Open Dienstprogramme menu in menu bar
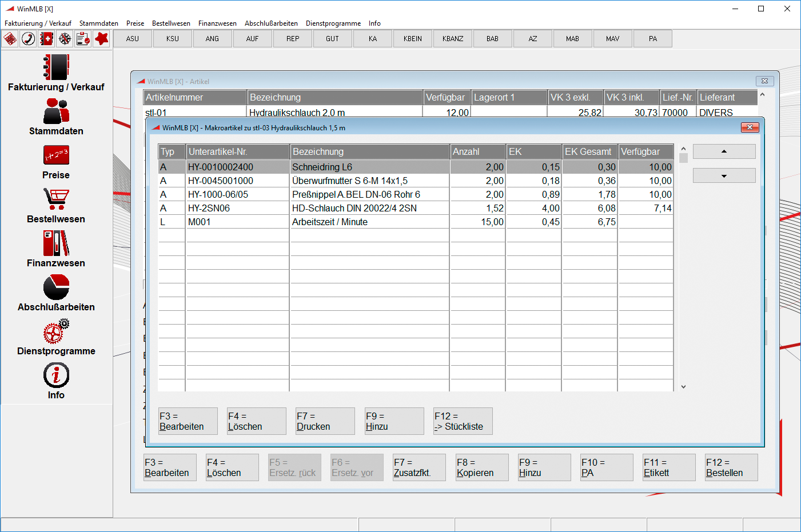Viewport: 801px width, 532px height. [x=333, y=23]
